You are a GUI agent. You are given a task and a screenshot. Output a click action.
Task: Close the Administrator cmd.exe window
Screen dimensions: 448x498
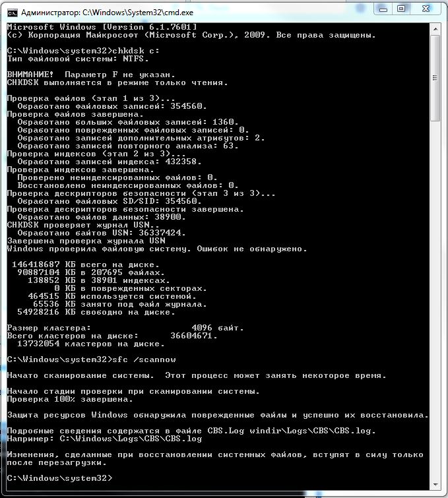pos(426,9)
